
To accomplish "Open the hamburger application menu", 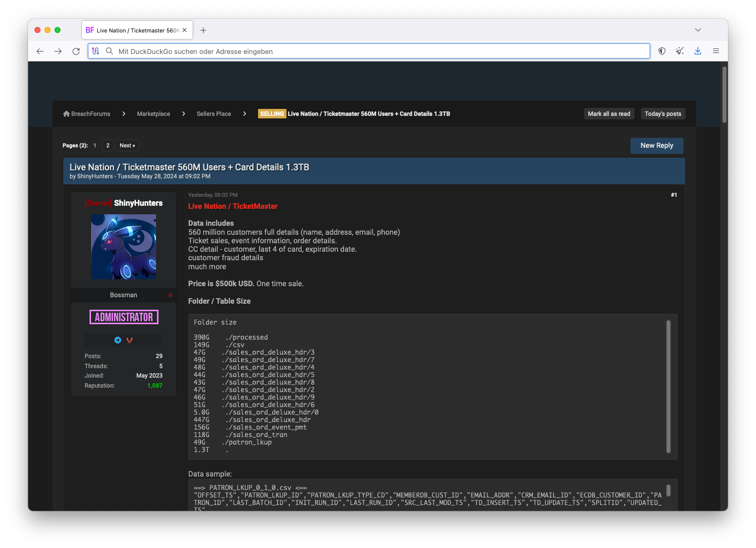I will coord(716,51).
